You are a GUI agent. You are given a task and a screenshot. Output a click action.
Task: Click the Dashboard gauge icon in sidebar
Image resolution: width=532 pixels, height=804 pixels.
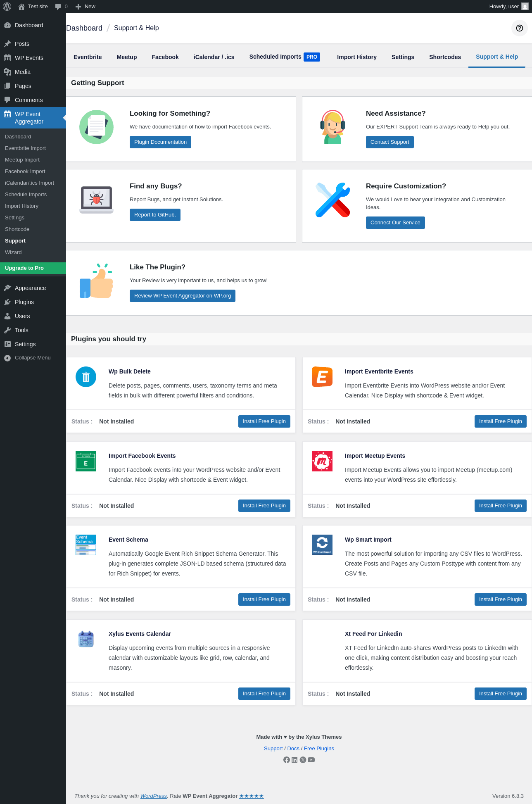pos(7,25)
